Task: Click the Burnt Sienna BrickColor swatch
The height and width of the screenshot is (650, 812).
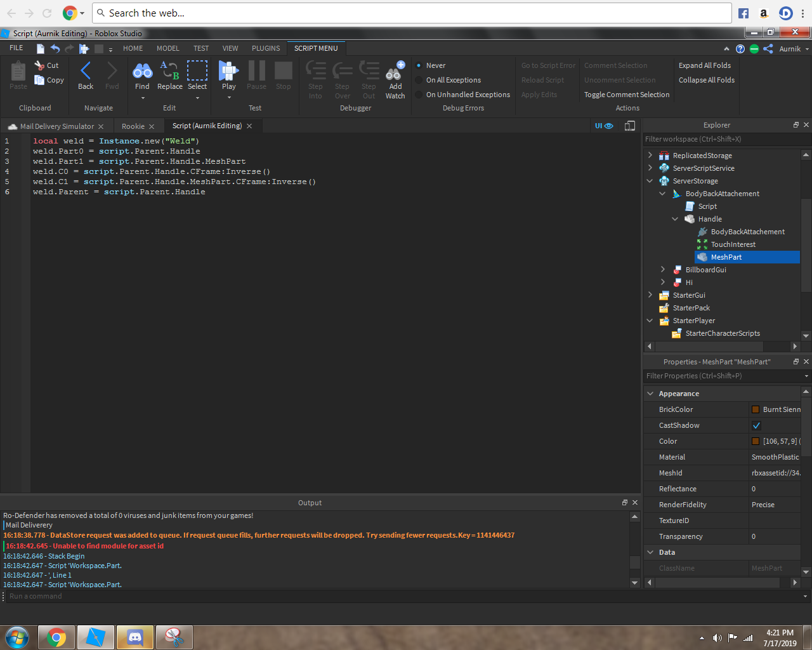Action: click(754, 409)
